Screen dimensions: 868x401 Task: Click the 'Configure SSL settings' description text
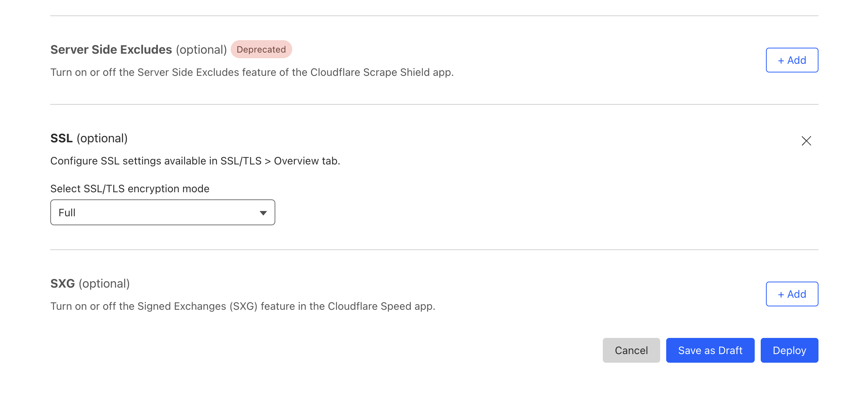point(195,161)
